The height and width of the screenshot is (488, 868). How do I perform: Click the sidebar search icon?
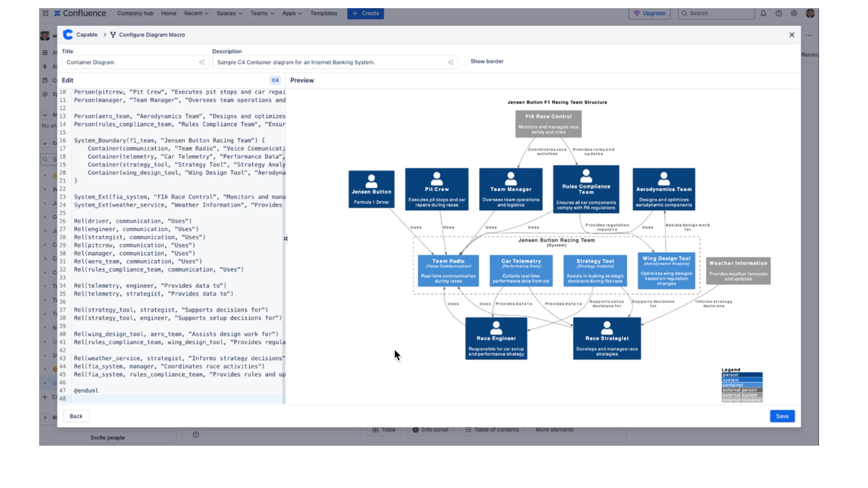tap(45, 160)
